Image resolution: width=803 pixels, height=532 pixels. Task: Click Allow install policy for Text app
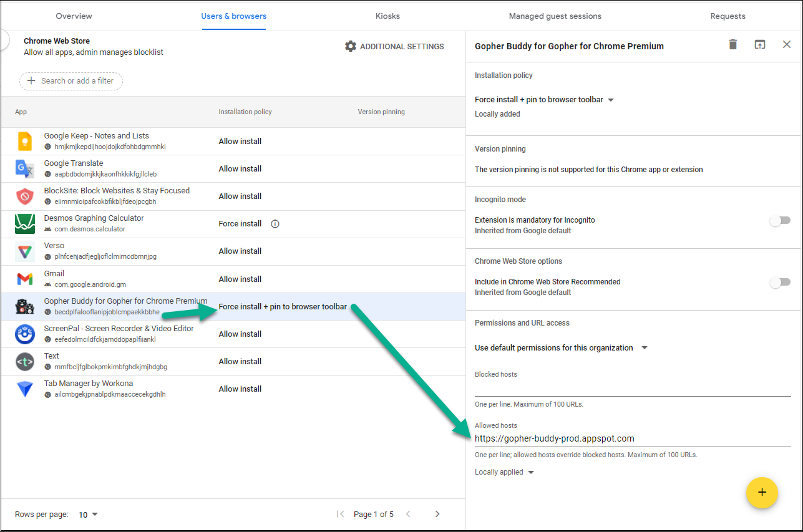[240, 362]
